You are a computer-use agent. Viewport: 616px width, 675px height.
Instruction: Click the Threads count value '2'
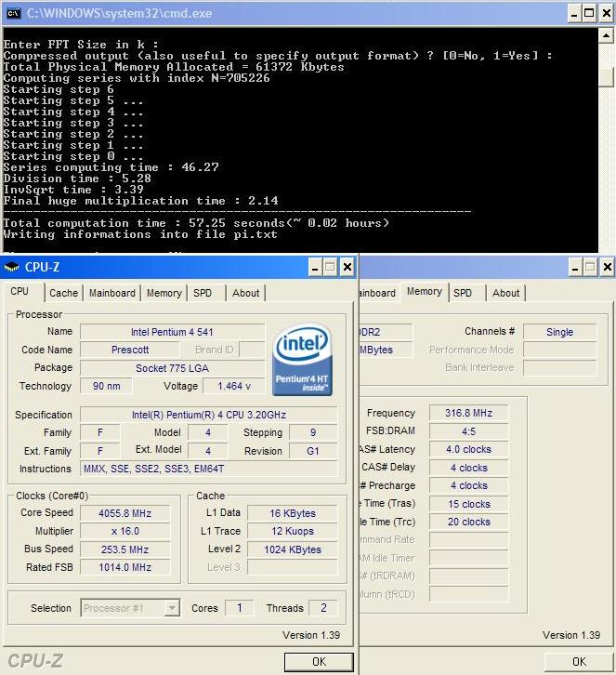pyautogui.click(x=323, y=608)
